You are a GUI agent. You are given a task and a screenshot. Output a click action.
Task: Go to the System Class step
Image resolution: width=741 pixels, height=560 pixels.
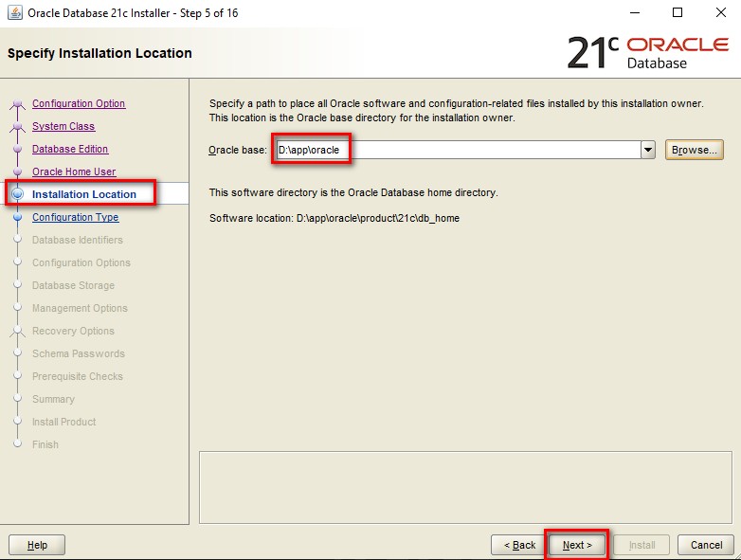[x=63, y=126]
